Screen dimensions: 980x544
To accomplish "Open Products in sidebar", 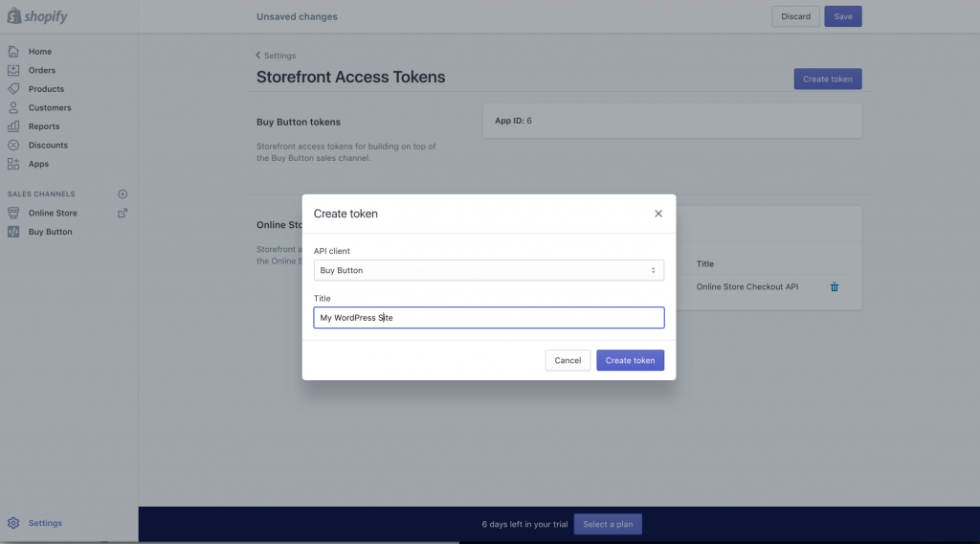I will [x=46, y=89].
